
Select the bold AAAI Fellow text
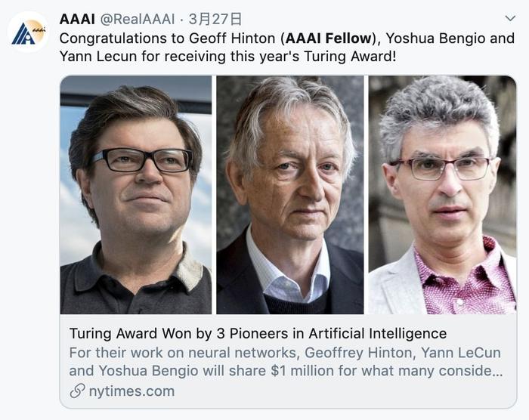(328, 38)
